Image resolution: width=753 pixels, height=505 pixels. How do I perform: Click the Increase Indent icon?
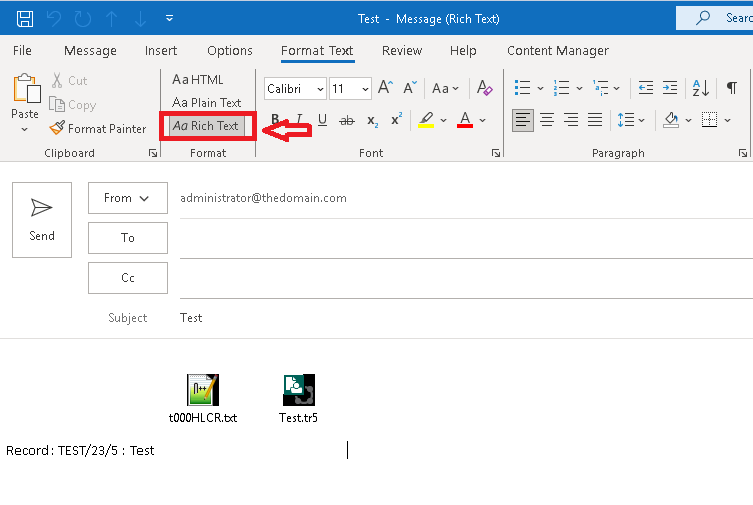pyautogui.click(x=670, y=89)
